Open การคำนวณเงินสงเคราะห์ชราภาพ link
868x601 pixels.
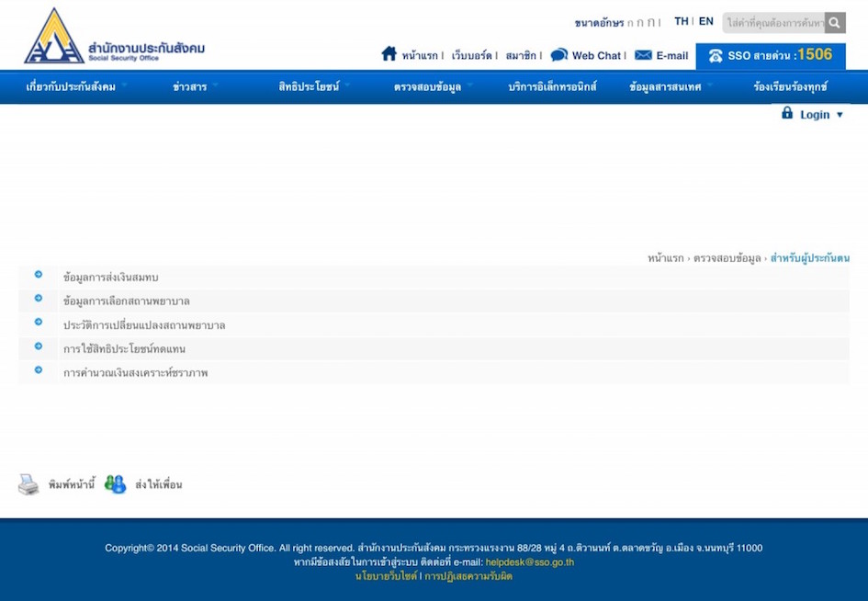point(136,373)
